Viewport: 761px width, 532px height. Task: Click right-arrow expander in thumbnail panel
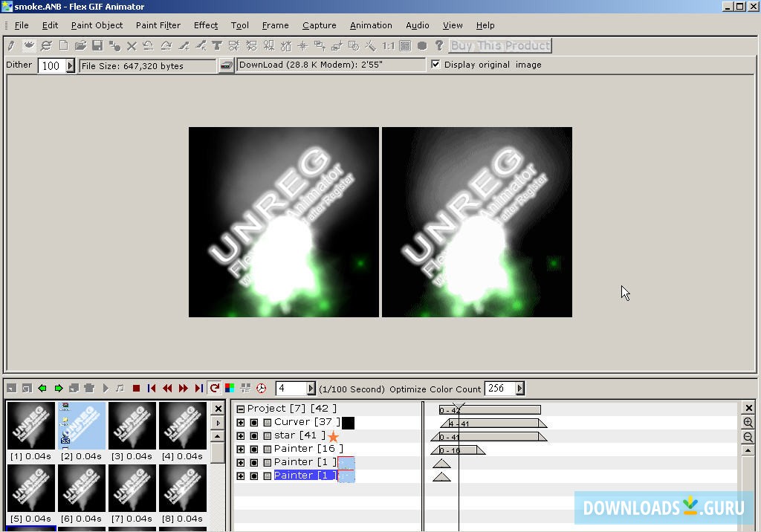(x=218, y=423)
